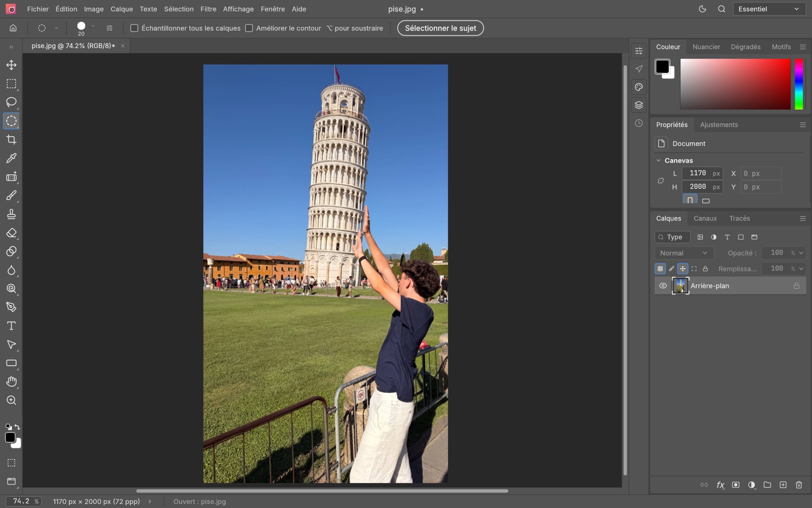Select the Zoom tool in toolbar
812x508 pixels.
coord(11,400)
